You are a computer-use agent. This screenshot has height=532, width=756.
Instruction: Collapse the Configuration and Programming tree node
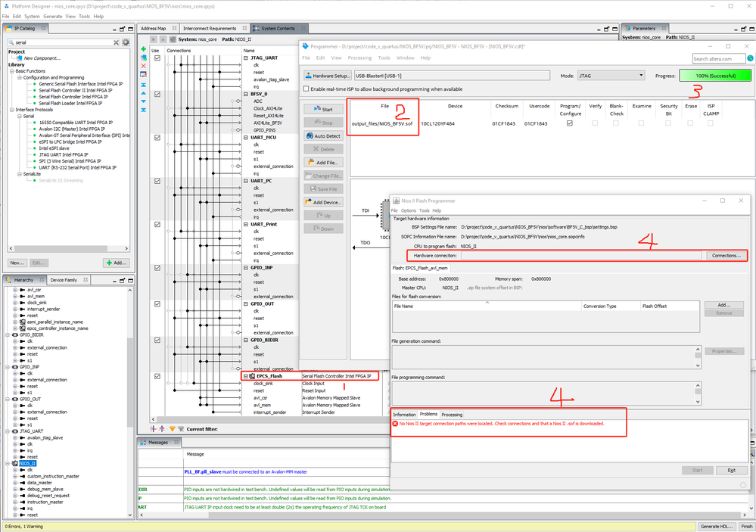click(x=19, y=77)
